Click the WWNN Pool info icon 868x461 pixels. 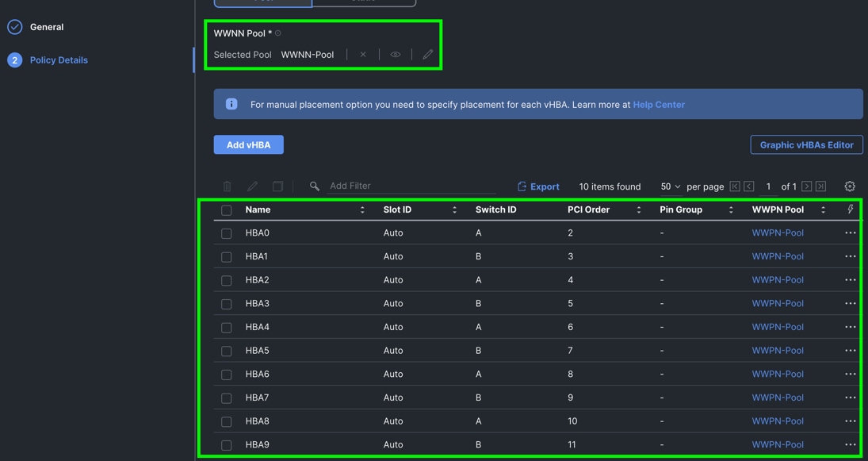[278, 33]
